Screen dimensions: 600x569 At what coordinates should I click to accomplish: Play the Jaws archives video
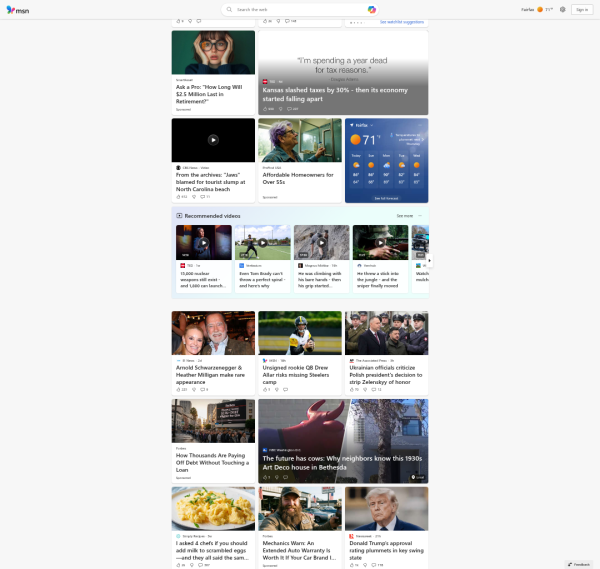tap(213, 140)
